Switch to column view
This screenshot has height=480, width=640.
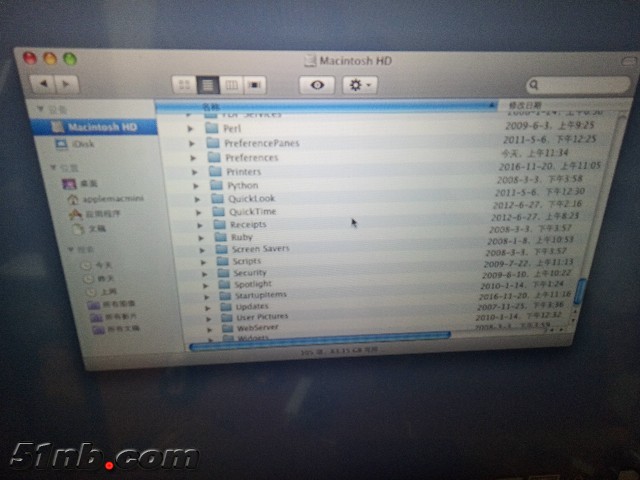[231, 85]
